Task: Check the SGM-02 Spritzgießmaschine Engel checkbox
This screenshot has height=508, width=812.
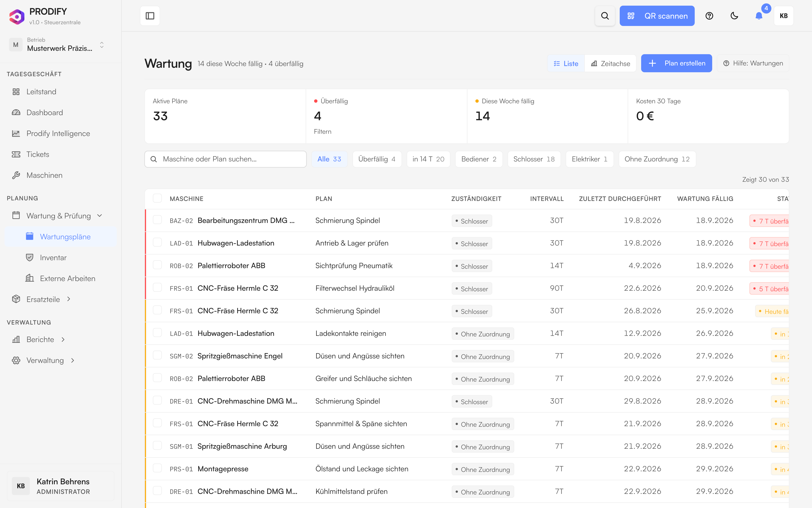Action: tap(157, 355)
